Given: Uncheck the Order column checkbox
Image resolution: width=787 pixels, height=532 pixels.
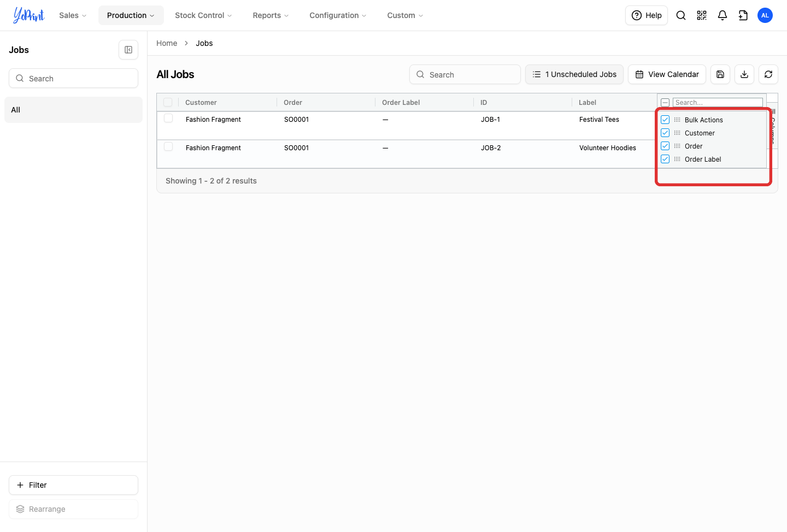Looking at the screenshot, I should click(x=665, y=146).
